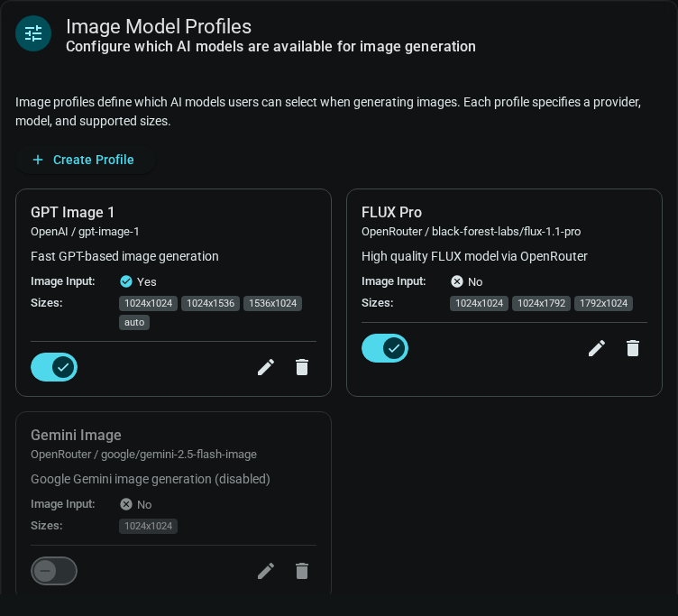678x616 pixels.
Task: Click 'Google Gemini image generation (disabled)' description
Action: 151,479
